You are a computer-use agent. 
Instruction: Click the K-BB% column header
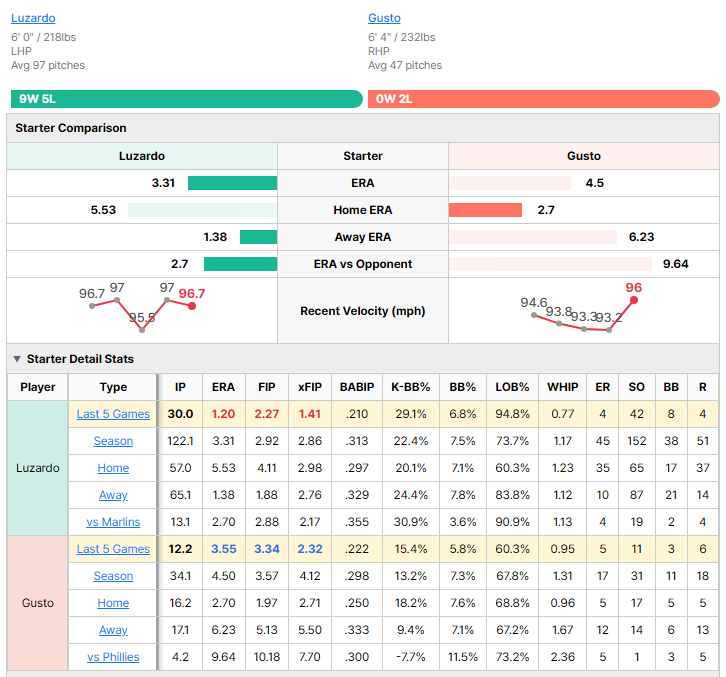pyautogui.click(x=411, y=387)
